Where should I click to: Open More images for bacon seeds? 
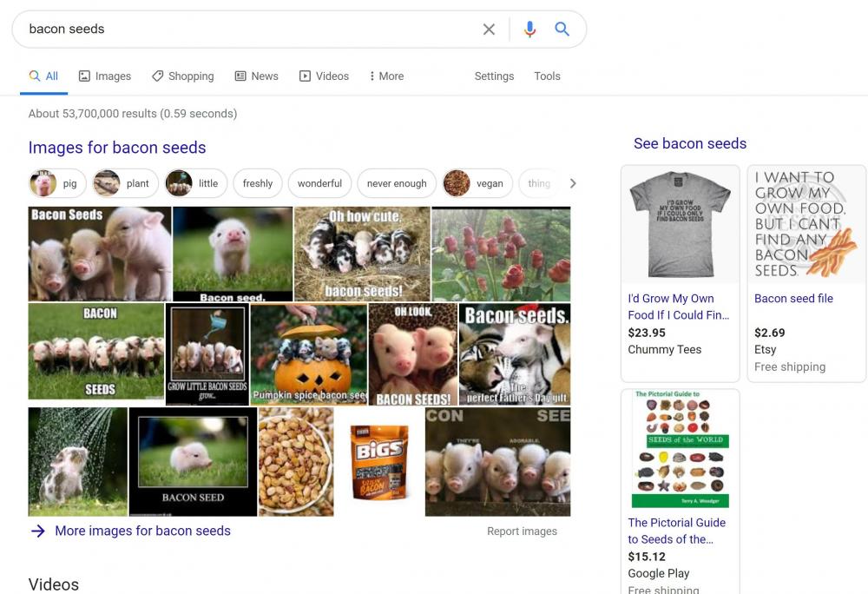point(141,531)
